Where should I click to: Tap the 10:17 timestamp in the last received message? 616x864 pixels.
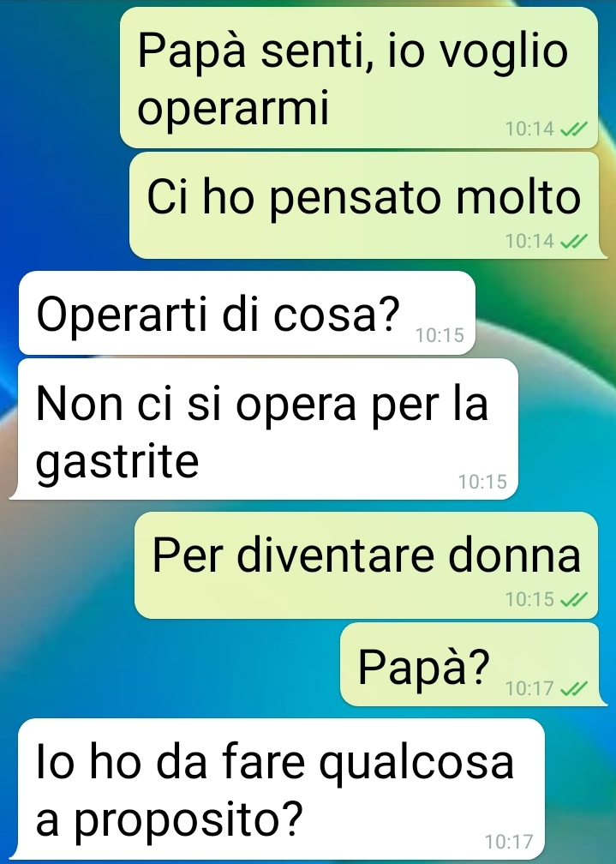[509, 842]
